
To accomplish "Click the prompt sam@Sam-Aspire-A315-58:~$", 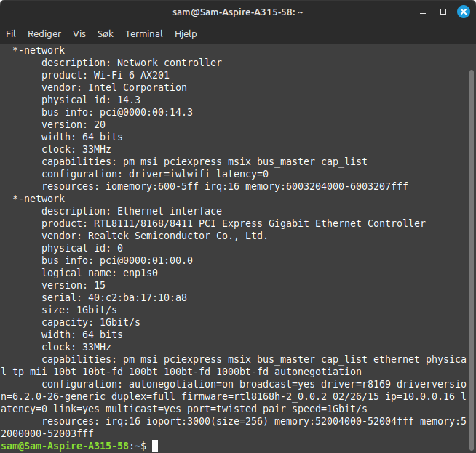I will pyautogui.click(x=74, y=446).
